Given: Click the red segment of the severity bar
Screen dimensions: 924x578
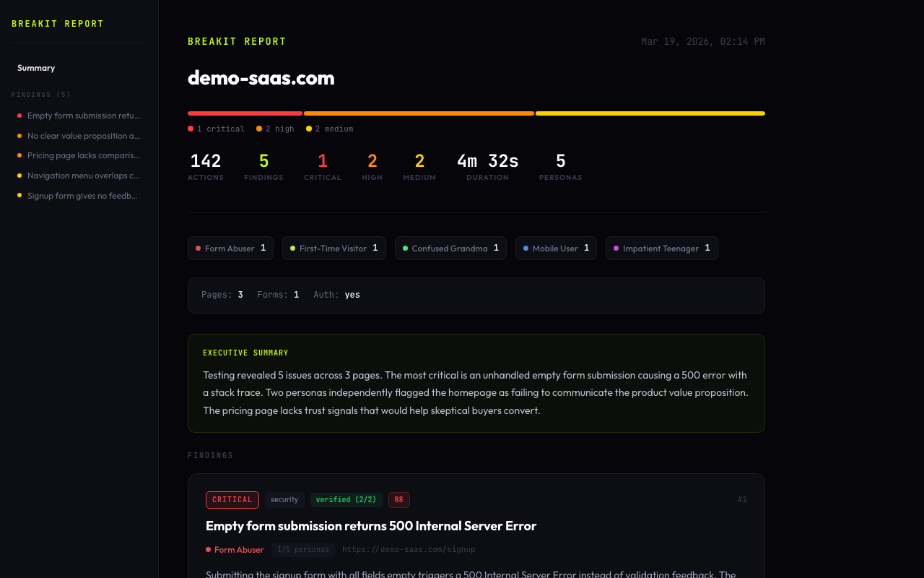Looking at the screenshot, I should [245, 113].
